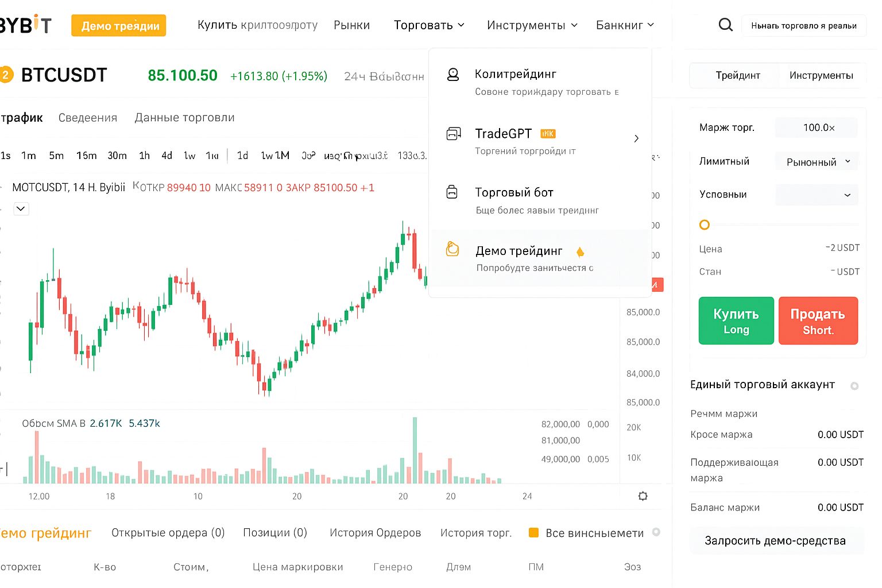Screen dimensions: 882x588
Task: Click the Колитрейдинг person icon
Action: [x=453, y=75]
